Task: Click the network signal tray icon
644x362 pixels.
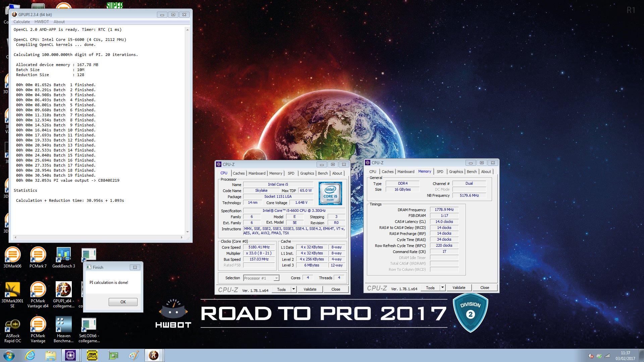Action: pos(607,356)
